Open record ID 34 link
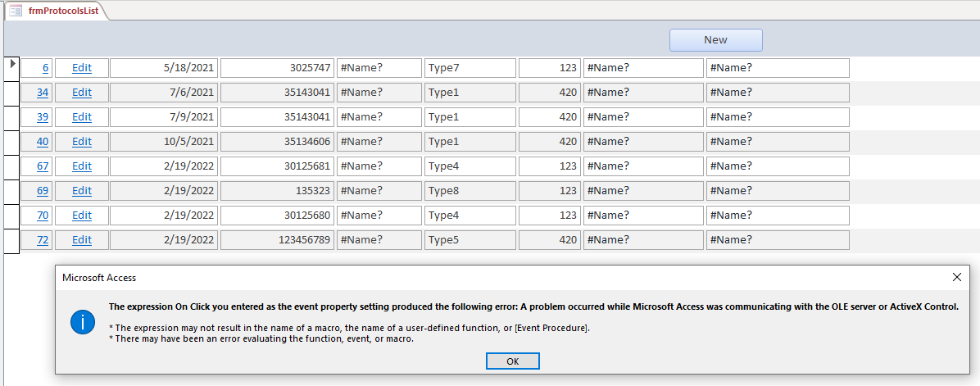The width and height of the screenshot is (980, 386). point(43,93)
